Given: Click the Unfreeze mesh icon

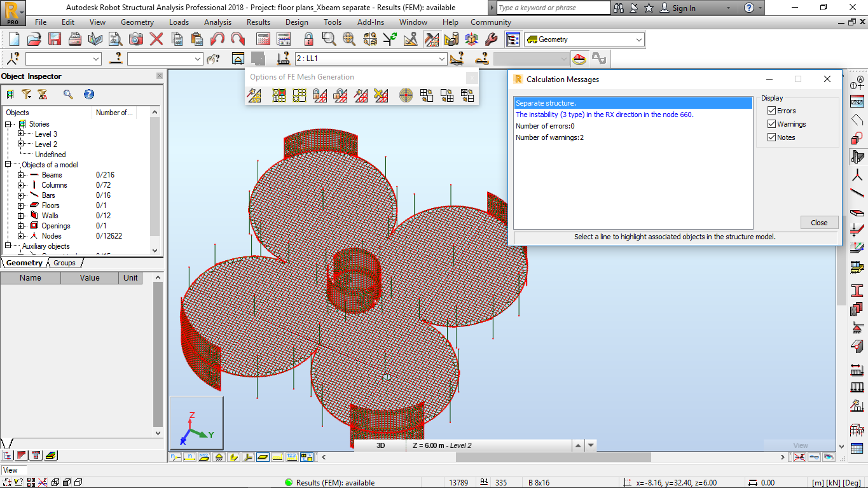Looking at the screenshot, I should [x=340, y=95].
